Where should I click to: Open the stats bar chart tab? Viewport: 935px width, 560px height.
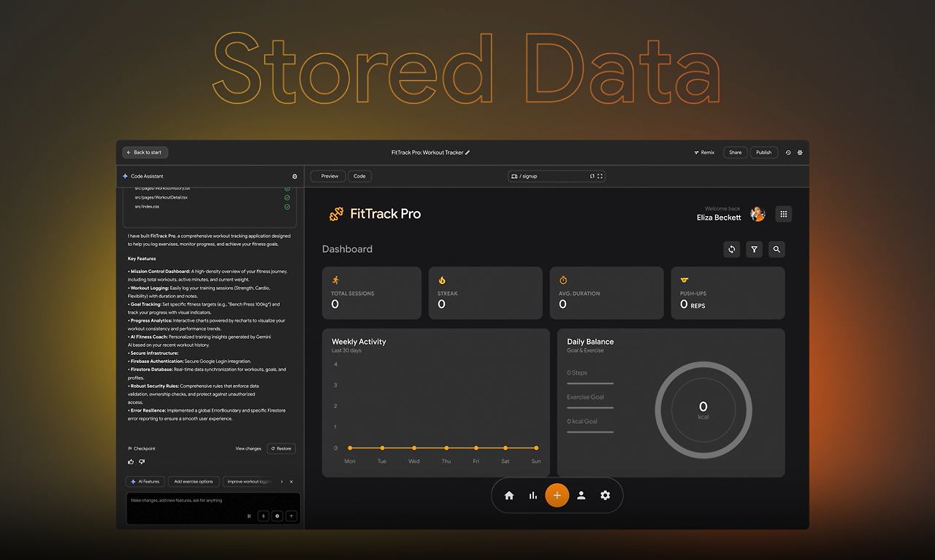(533, 495)
